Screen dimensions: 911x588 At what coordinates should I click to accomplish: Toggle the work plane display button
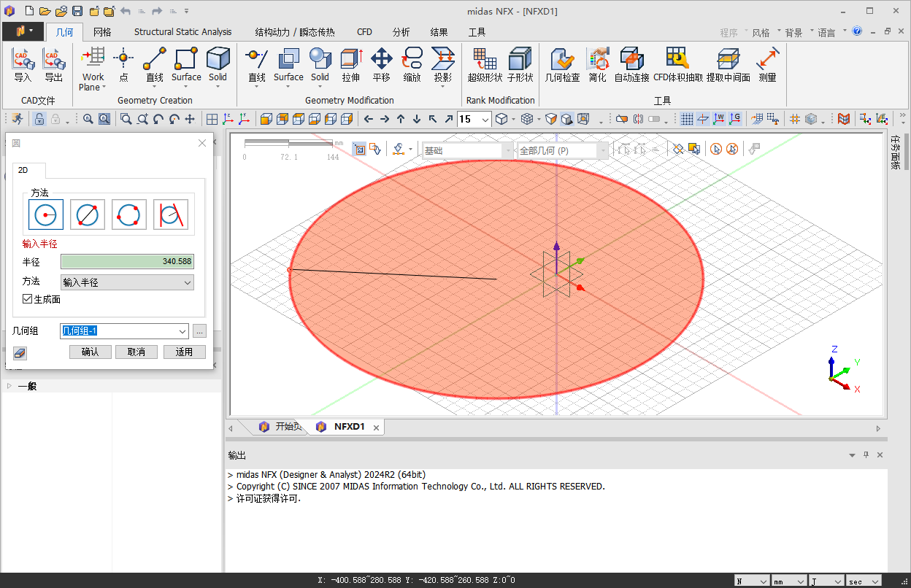pos(702,119)
